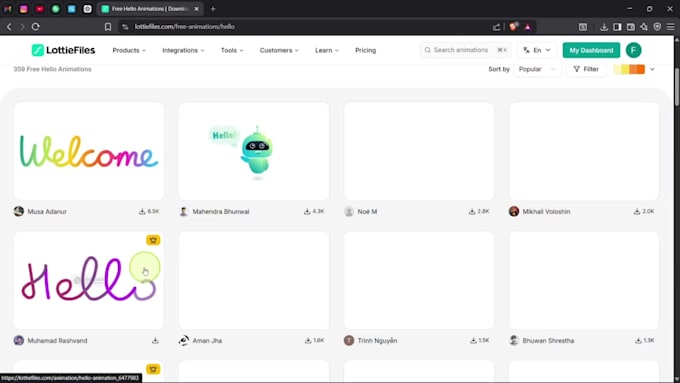Switch to the pinned ChatGPT tab

pyautogui.click(x=88, y=9)
